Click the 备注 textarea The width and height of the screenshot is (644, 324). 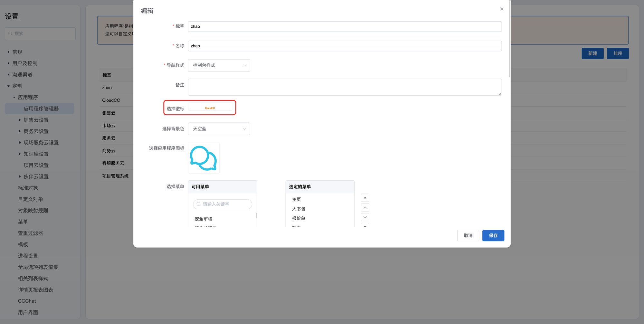coord(345,87)
